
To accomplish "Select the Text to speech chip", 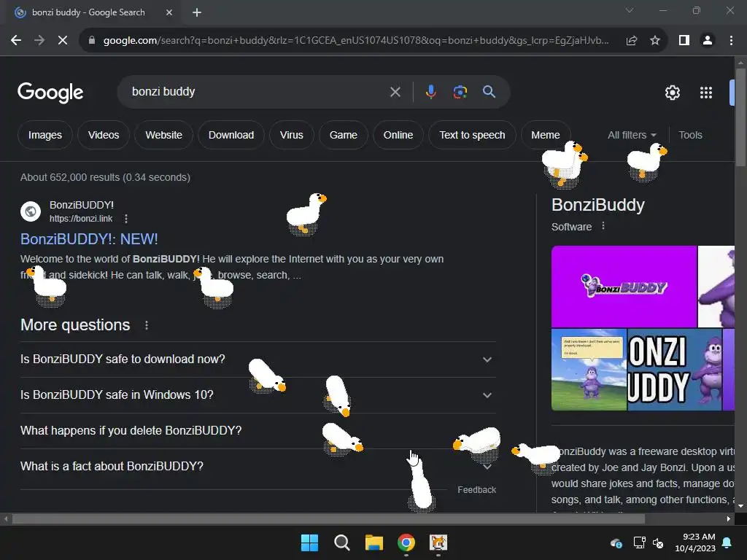I will pos(472,135).
